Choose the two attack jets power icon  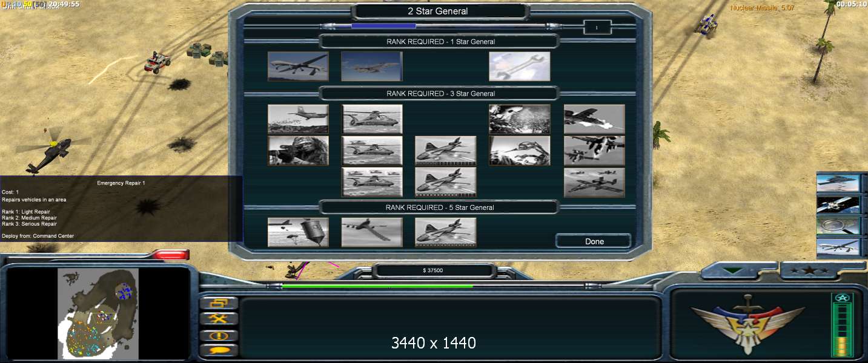coord(594,150)
